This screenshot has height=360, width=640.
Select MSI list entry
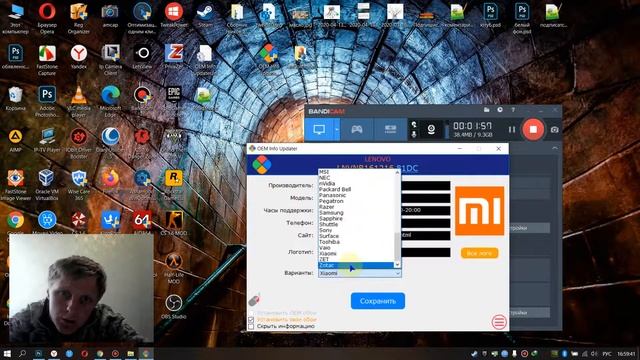[x=356, y=172]
